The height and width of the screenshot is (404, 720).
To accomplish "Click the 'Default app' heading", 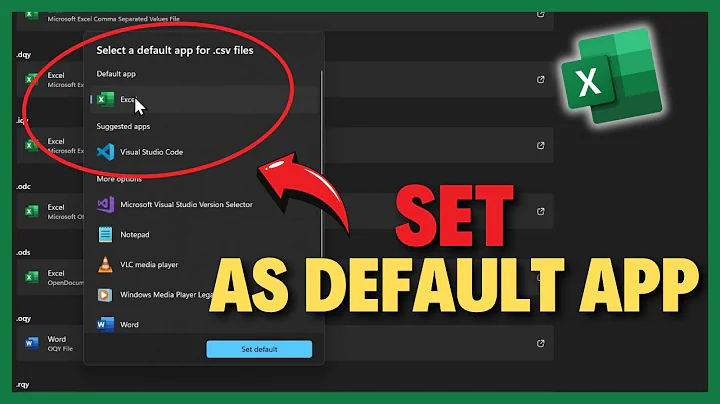I will tap(116, 74).
